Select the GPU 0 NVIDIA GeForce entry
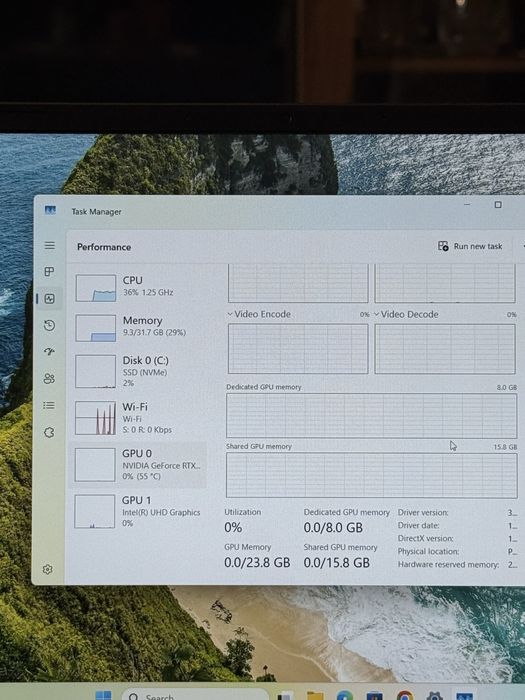 coord(140,464)
